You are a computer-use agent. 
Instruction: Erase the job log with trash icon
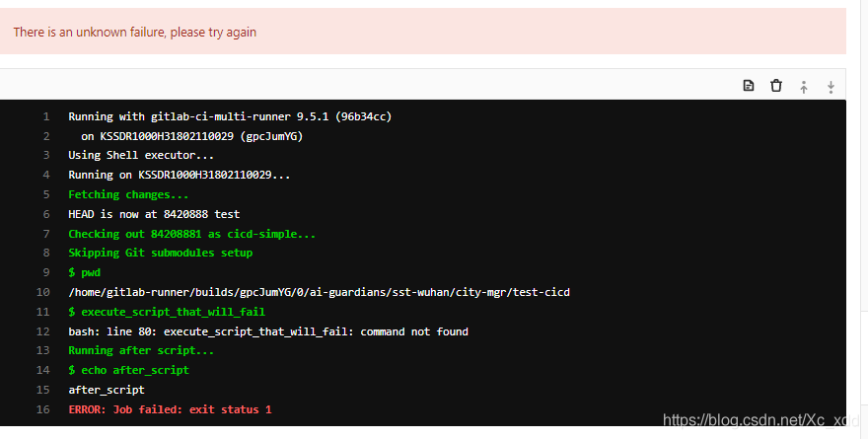[776, 85]
